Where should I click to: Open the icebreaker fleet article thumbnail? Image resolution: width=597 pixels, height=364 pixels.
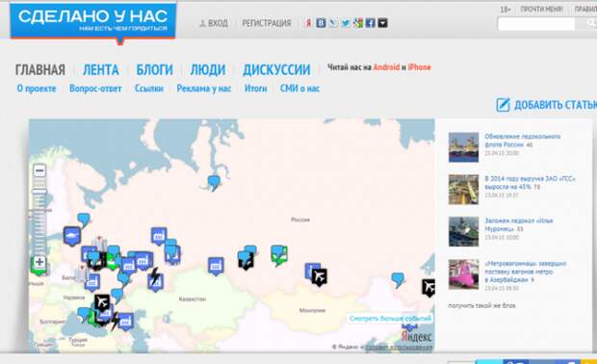[x=463, y=147]
